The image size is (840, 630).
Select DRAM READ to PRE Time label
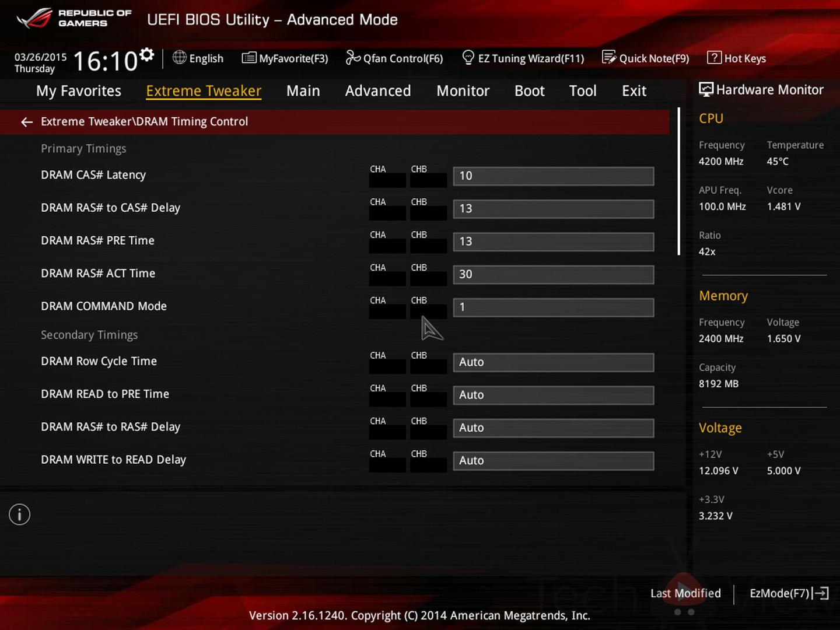point(105,394)
